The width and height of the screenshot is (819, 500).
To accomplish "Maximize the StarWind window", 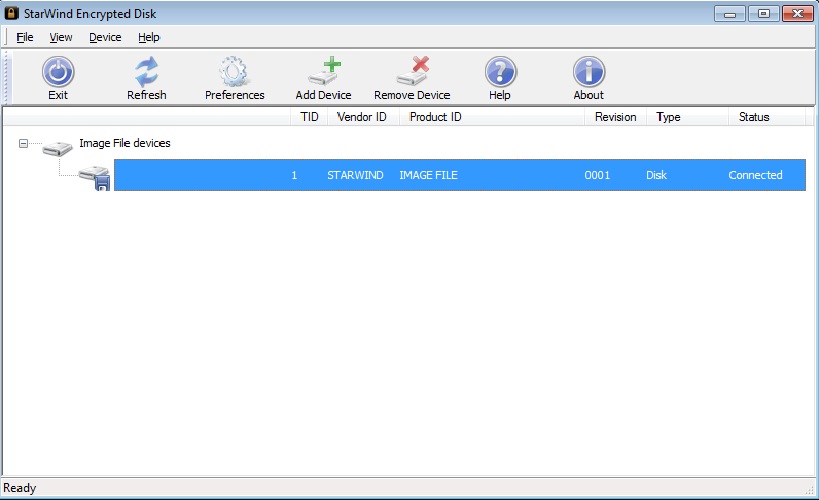I will point(763,14).
